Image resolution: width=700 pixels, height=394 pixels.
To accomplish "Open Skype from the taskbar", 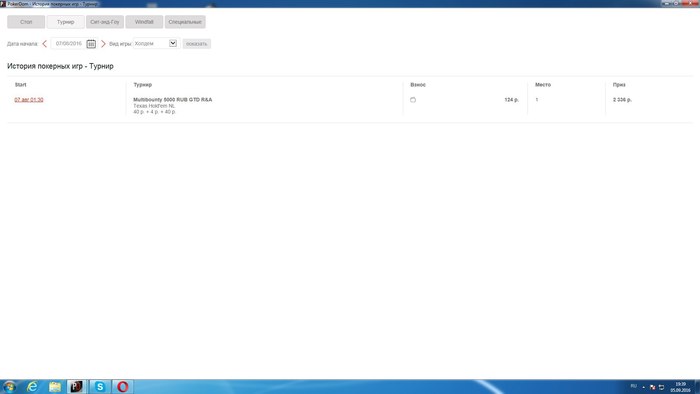I will pos(100,386).
